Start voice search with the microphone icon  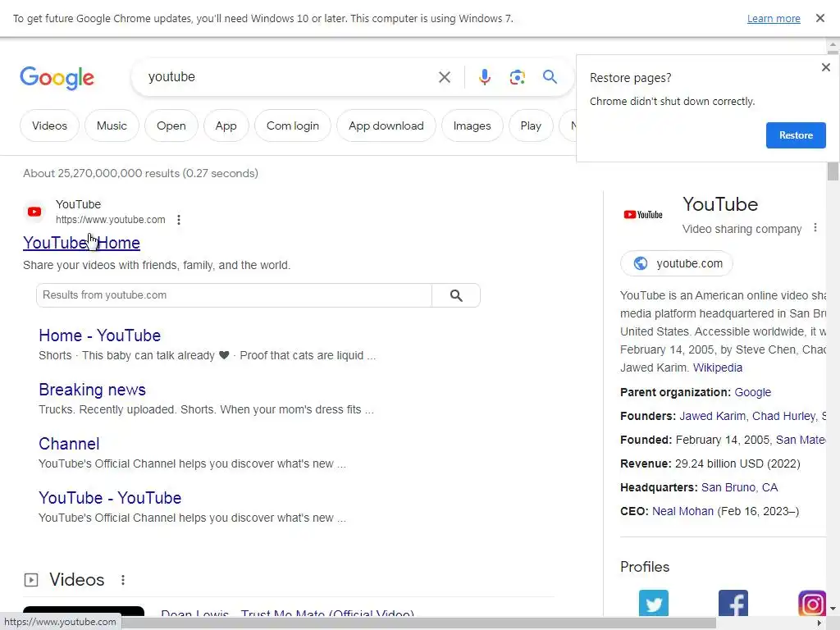(484, 77)
